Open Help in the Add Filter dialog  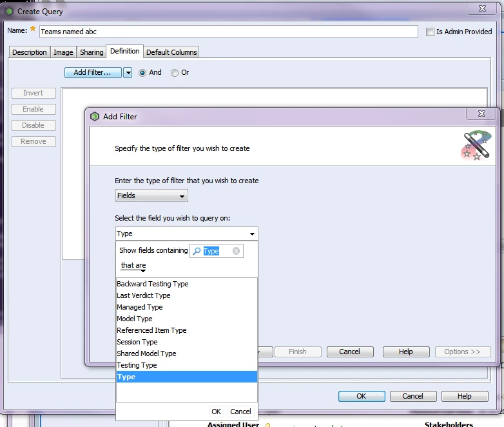coord(406,352)
